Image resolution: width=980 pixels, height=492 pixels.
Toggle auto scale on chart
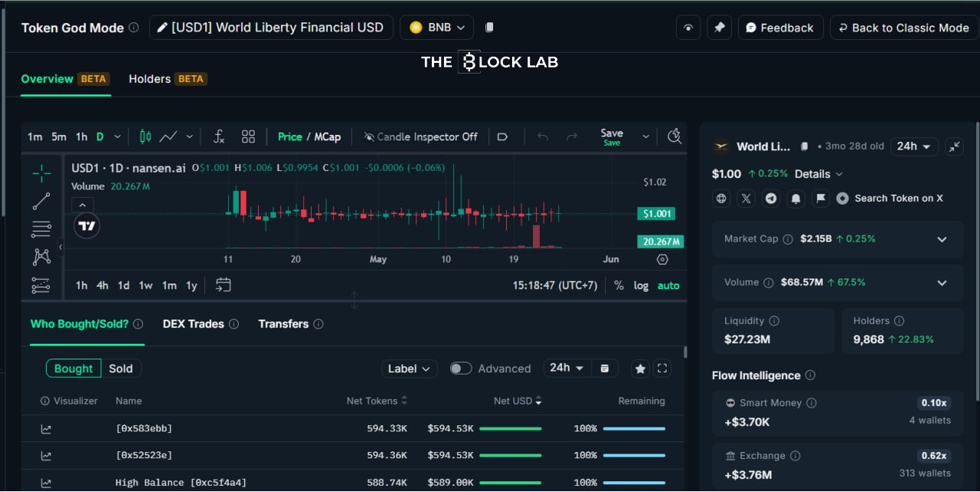pos(668,286)
